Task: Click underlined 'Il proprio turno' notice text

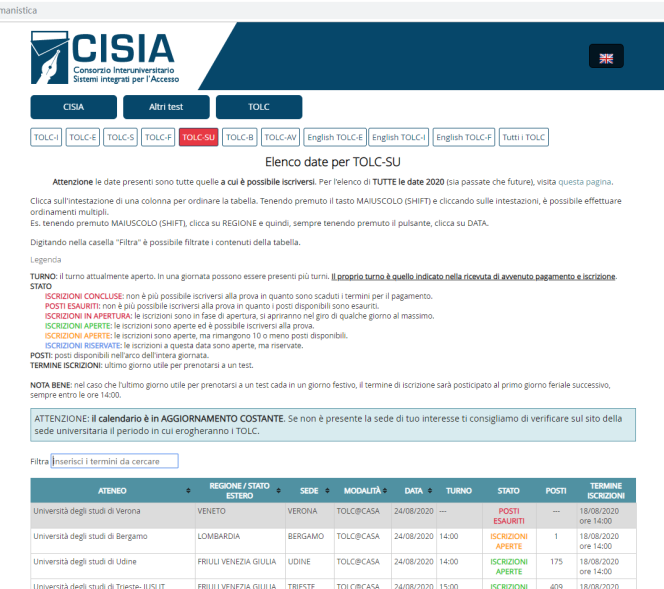Action: point(473,277)
